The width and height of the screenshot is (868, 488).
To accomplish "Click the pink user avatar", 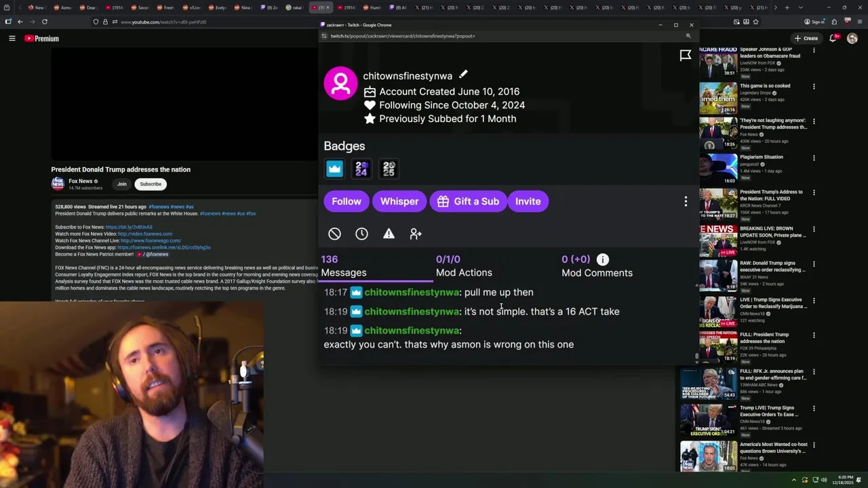I will tap(340, 83).
